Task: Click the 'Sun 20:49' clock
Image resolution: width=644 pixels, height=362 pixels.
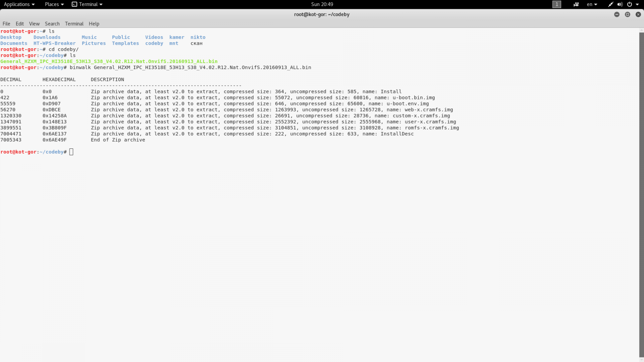Action: coord(322,4)
